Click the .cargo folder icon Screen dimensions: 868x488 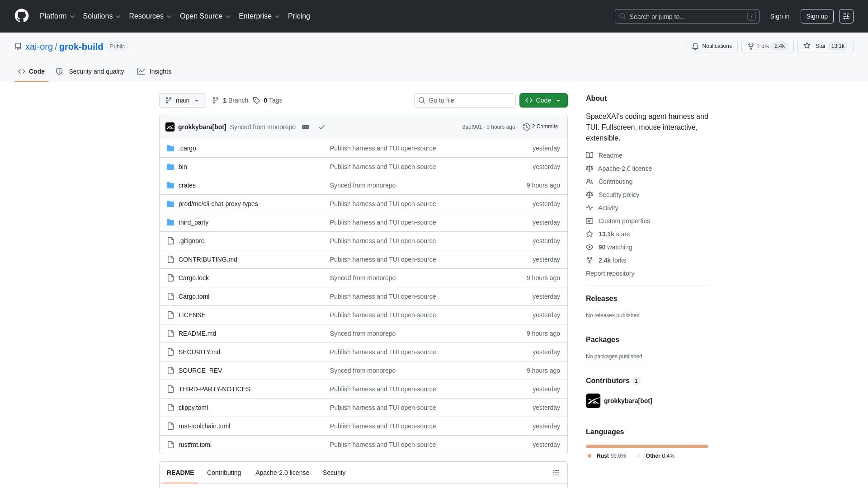[170, 148]
